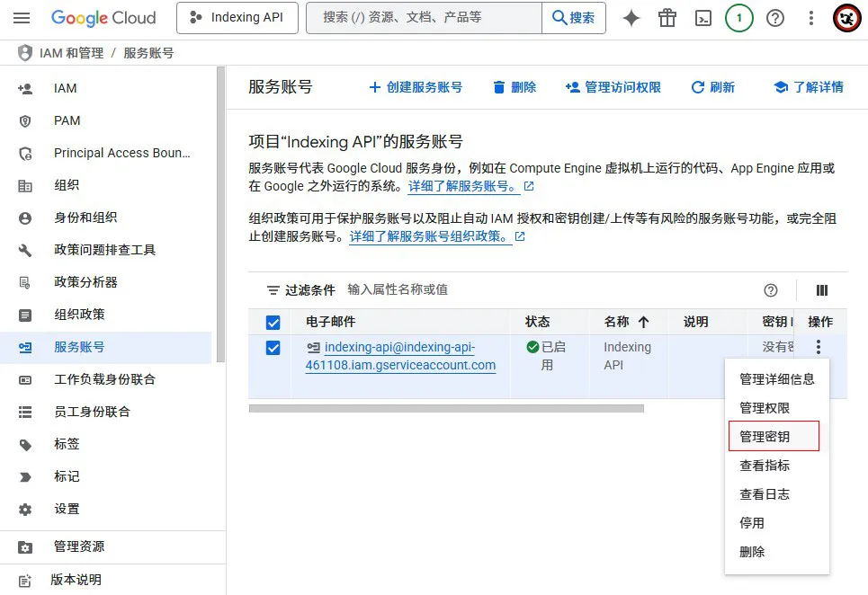
Task: Click the 标记 label arrow icon
Action: coord(25,476)
